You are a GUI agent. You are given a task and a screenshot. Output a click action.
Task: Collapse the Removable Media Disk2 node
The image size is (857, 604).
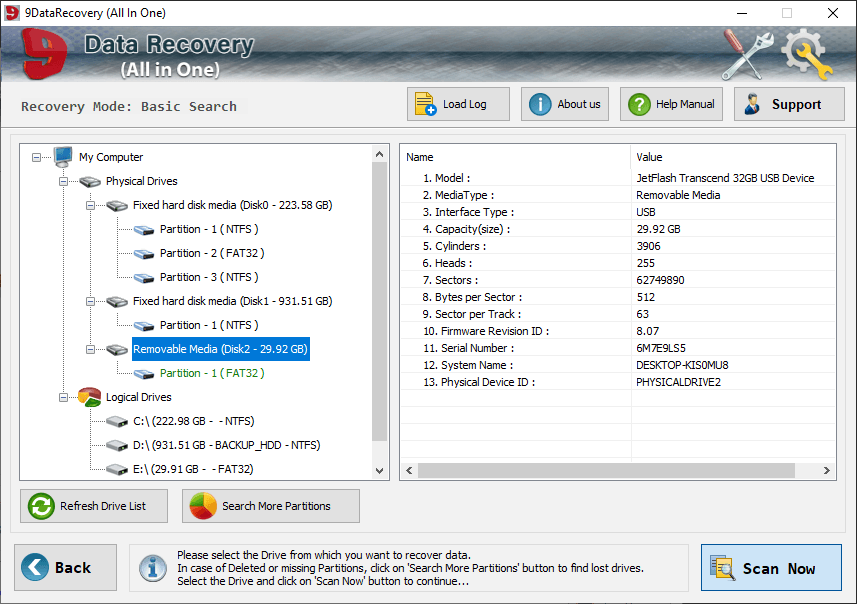(91, 350)
